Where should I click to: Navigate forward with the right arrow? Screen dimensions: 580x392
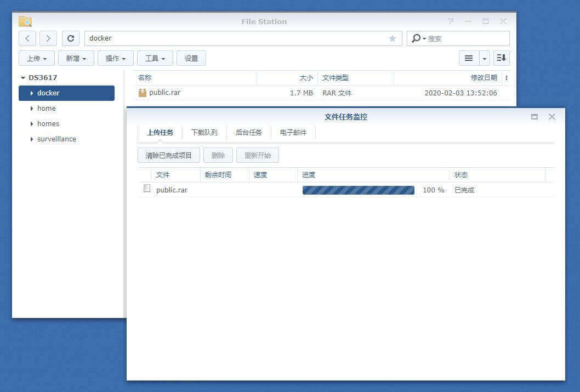click(48, 38)
